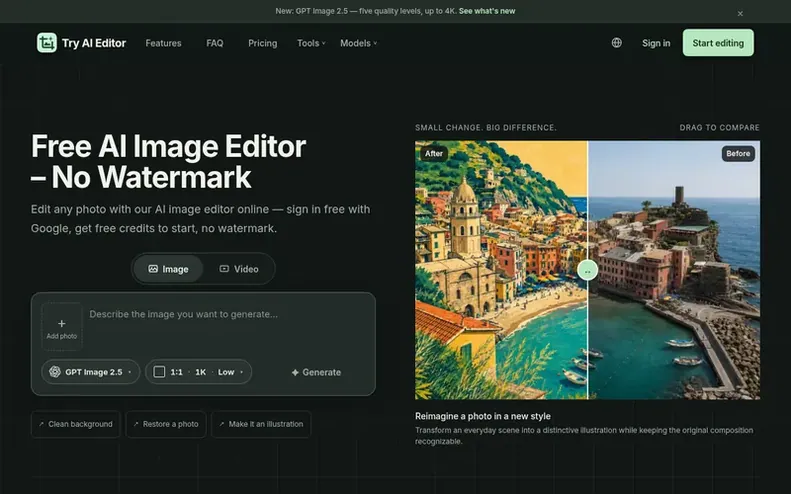
Task: Click the arrow icon on Clean background chip
Action: click(41, 424)
